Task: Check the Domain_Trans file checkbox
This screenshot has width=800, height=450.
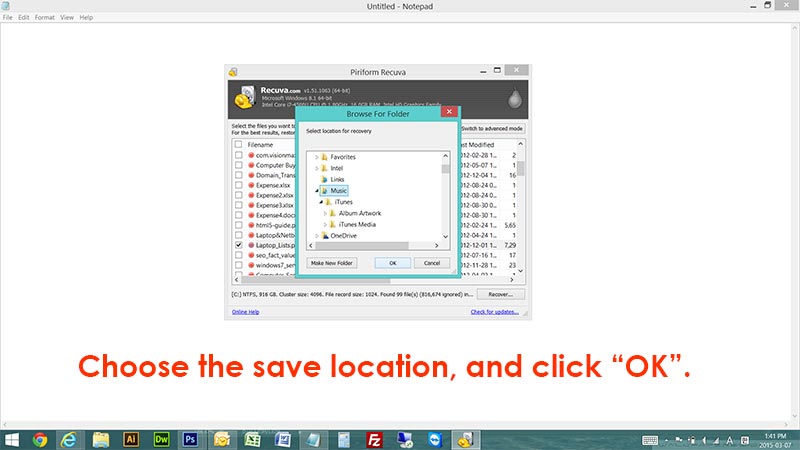Action: tap(238, 175)
